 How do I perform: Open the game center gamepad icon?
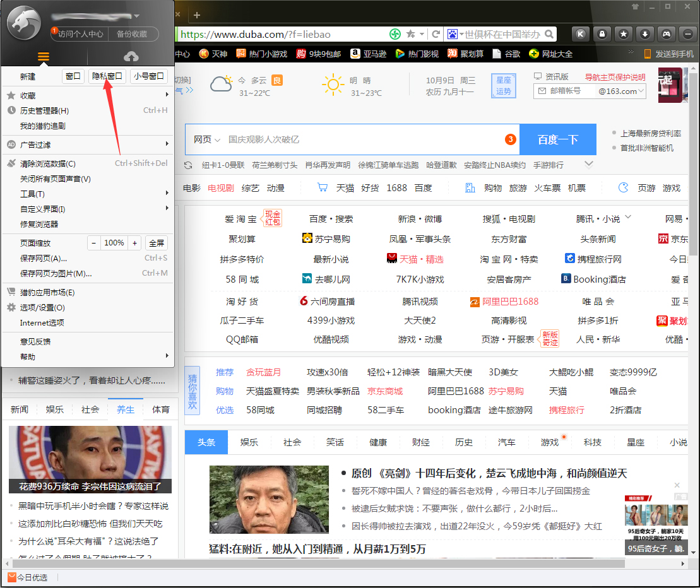(x=666, y=34)
